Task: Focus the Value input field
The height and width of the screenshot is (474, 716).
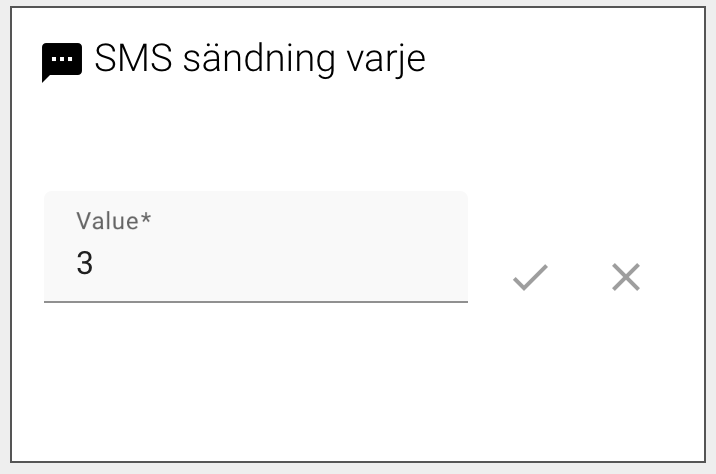Action: pos(255,264)
